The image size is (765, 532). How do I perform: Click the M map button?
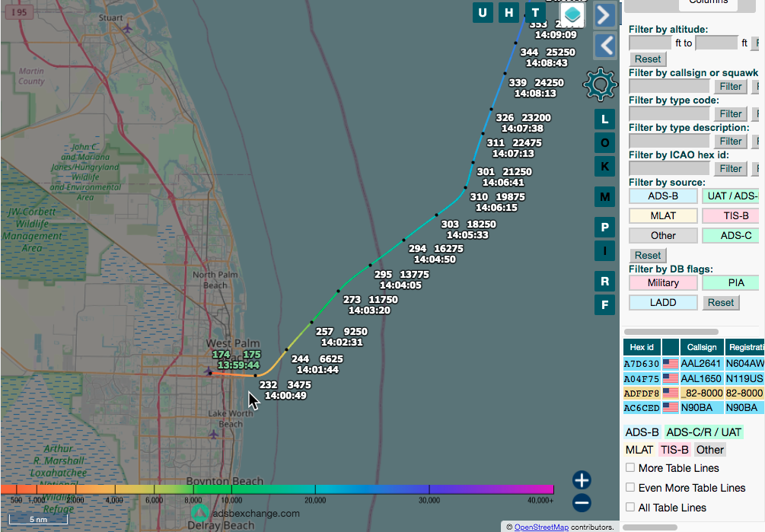[605, 197]
